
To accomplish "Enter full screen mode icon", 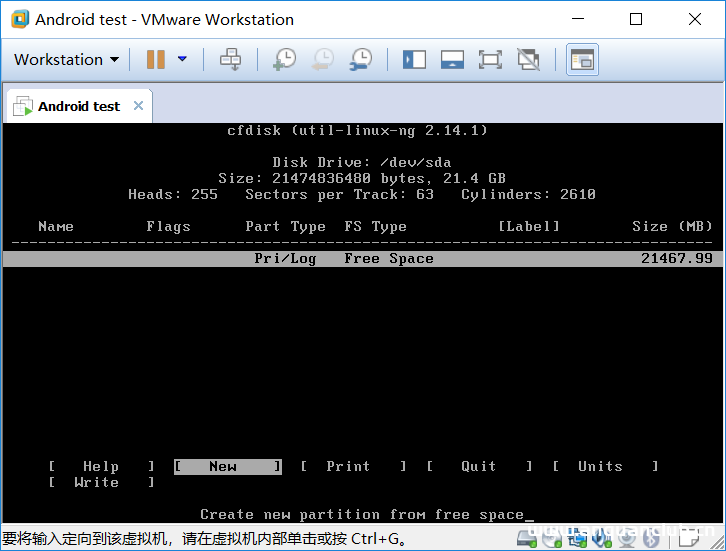I will coord(490,60).
